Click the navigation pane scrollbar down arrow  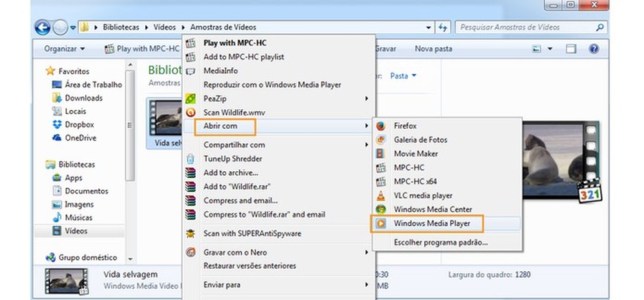[130, 259]
